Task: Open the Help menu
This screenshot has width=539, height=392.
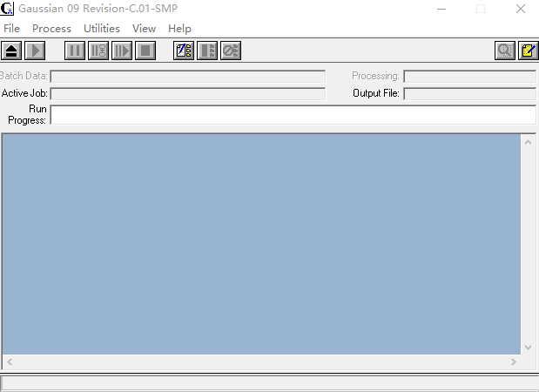Action: pyautogui.click(x=179, y=29)
